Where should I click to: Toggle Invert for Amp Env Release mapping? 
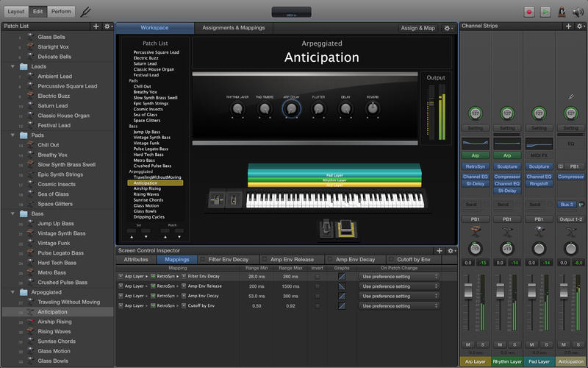tap(318, 286)
